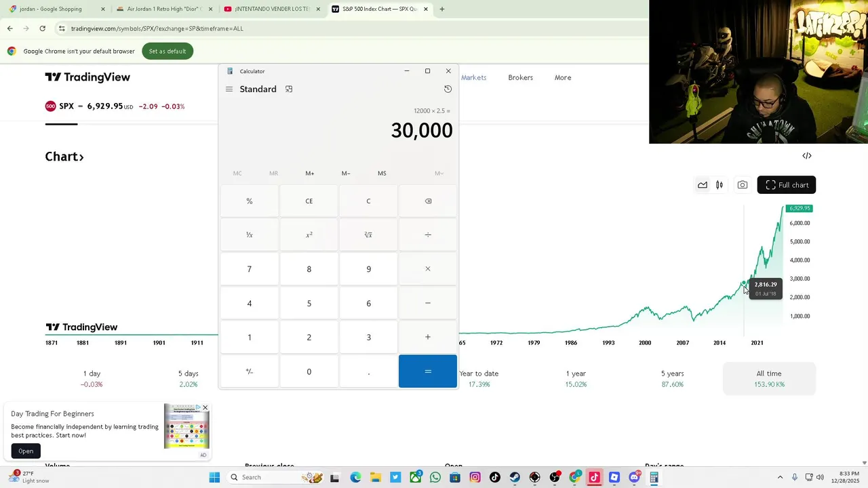
Task: Open the Windows Start menu
Action: (x=214, y=477)
